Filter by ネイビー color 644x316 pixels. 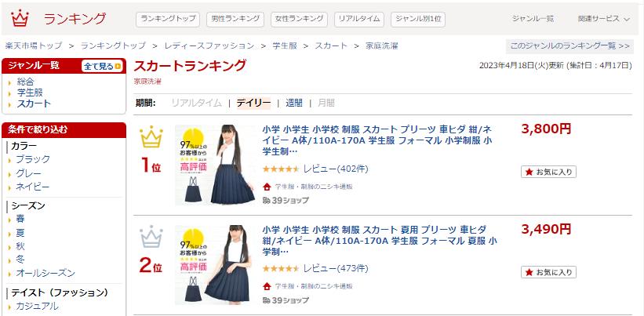tap(32, 187)
